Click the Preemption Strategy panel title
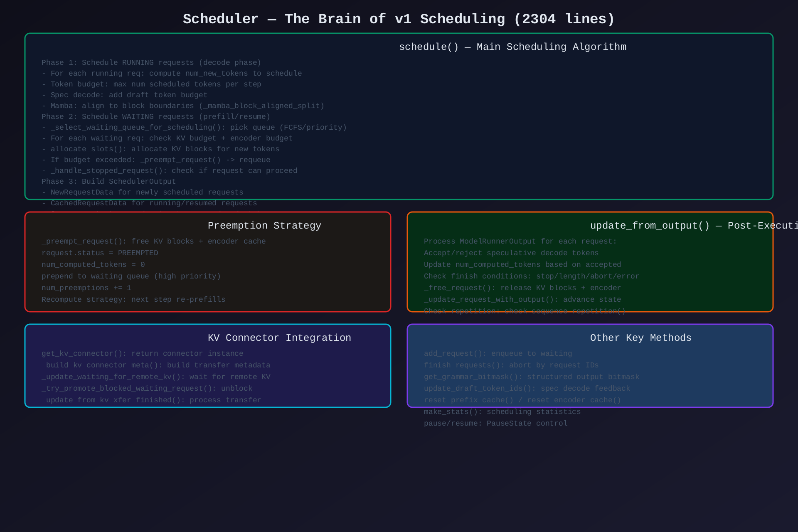 (264, 226)
